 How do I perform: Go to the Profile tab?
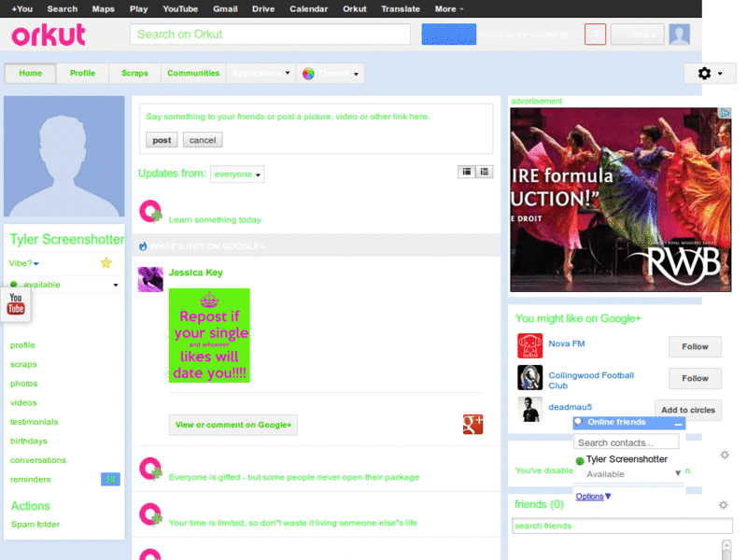(x=82, y=74)
